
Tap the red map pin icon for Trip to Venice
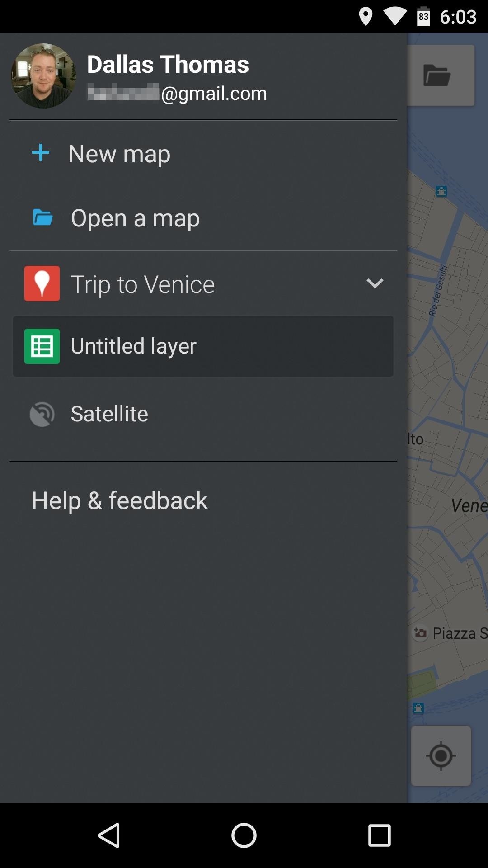[x=42, y=283]
